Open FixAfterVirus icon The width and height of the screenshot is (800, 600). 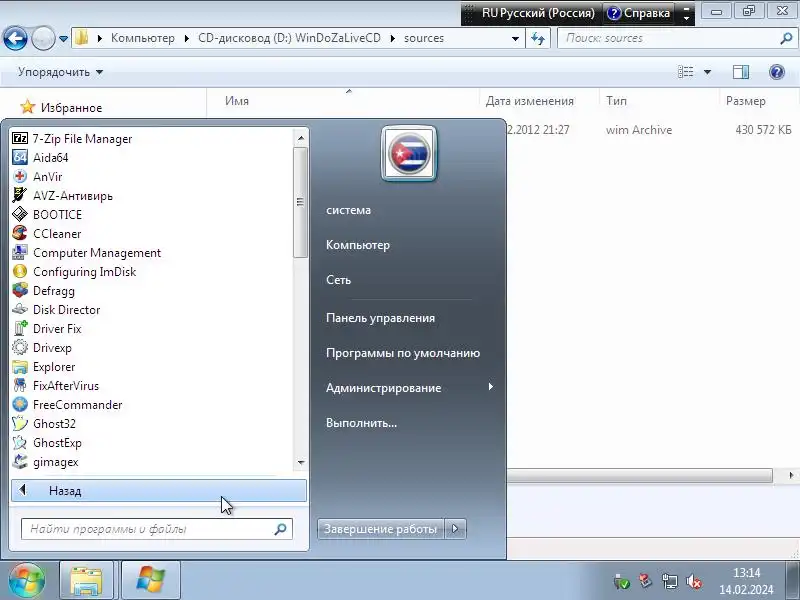tap(20, 386)
